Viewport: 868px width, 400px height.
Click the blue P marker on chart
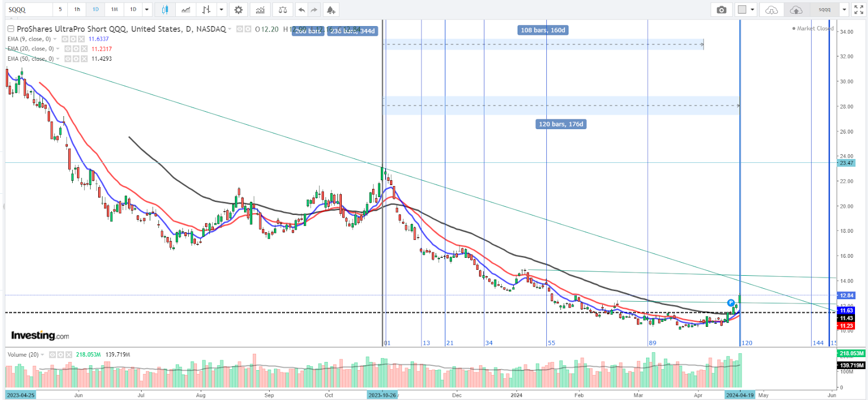[731, 303]
